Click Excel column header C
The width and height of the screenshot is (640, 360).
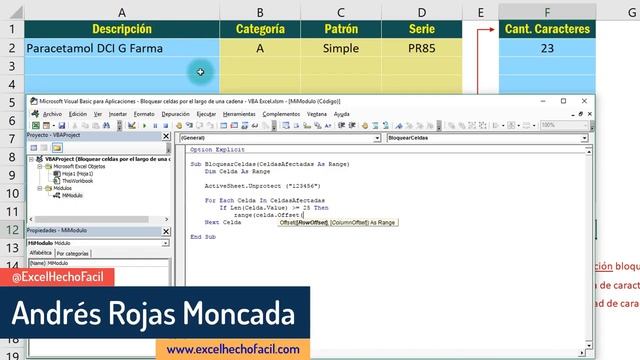pyautogui.click(x=341, y=13)
